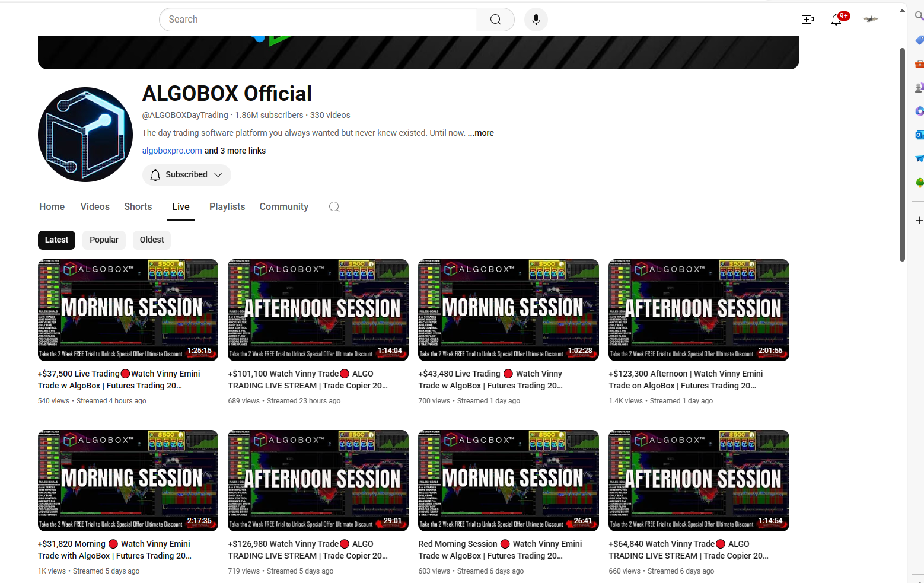This screenshot has width=924, height=583.
Task: Open the Shopping tag icon in Edge sidebar
Action: 919,40
